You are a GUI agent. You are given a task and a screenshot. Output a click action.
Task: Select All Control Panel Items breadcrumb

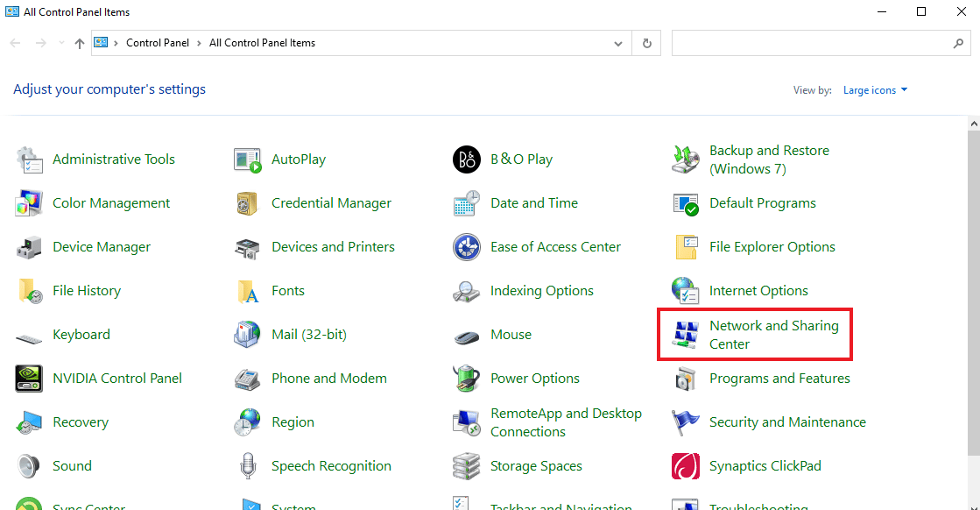262,43
